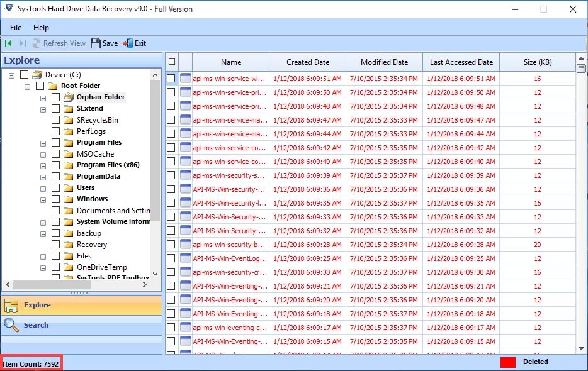The image size is (588, 371).
Task: Click the $Recycle.Bin folder icon
Action: pyautogui.click(x=68, y=120)
